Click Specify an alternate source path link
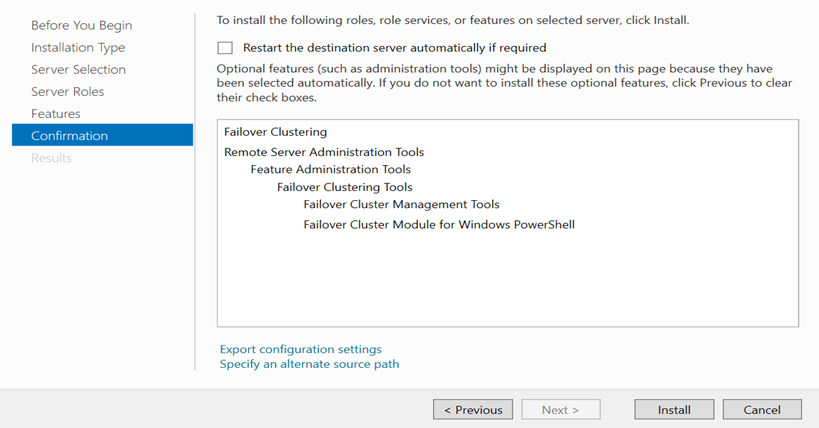This screenshot has width=819, height=428. point(309,364)
